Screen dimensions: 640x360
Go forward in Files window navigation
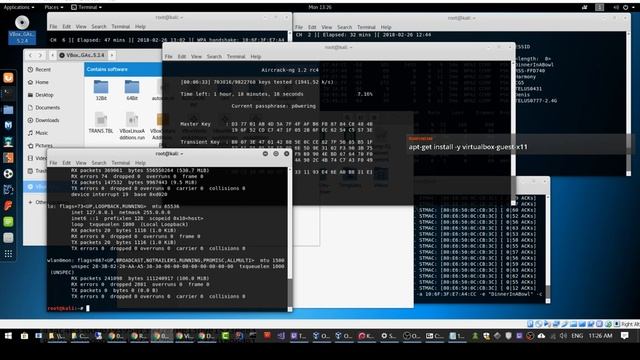point(40,55)
